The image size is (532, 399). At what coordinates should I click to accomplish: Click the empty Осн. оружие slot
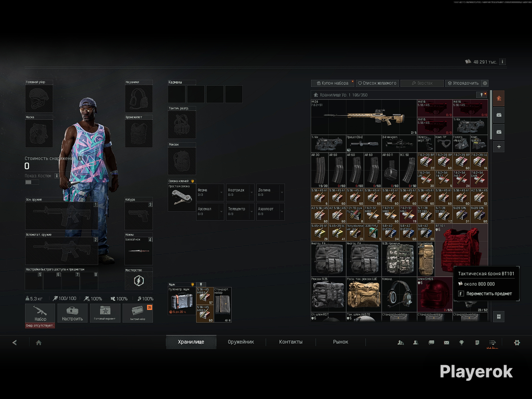tap(61, 215)
